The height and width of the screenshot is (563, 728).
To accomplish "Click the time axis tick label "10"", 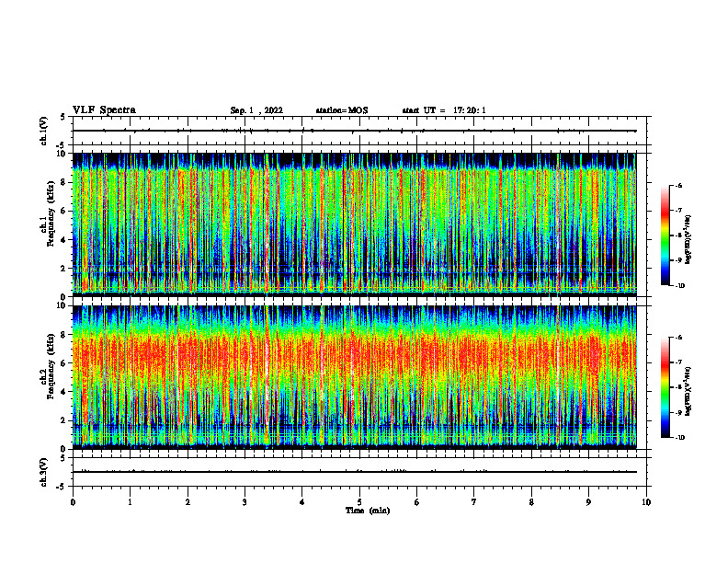I will (646, 502).
